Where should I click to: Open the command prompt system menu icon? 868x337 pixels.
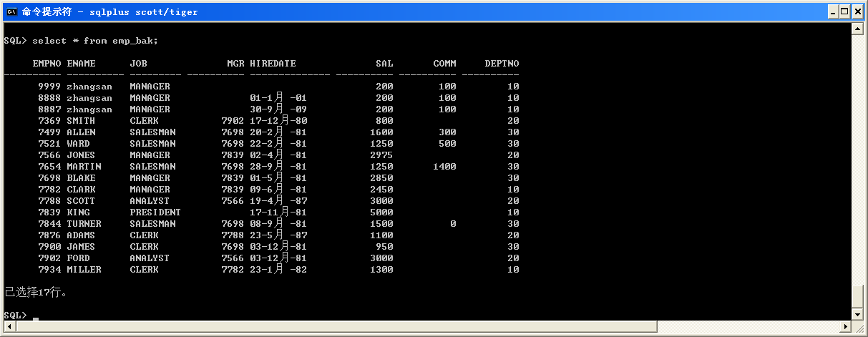click(11, 11)
